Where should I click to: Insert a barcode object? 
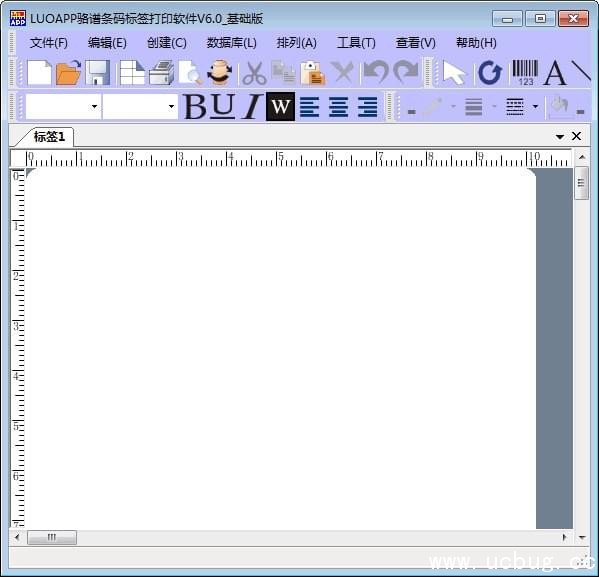[x=525, y=73]
